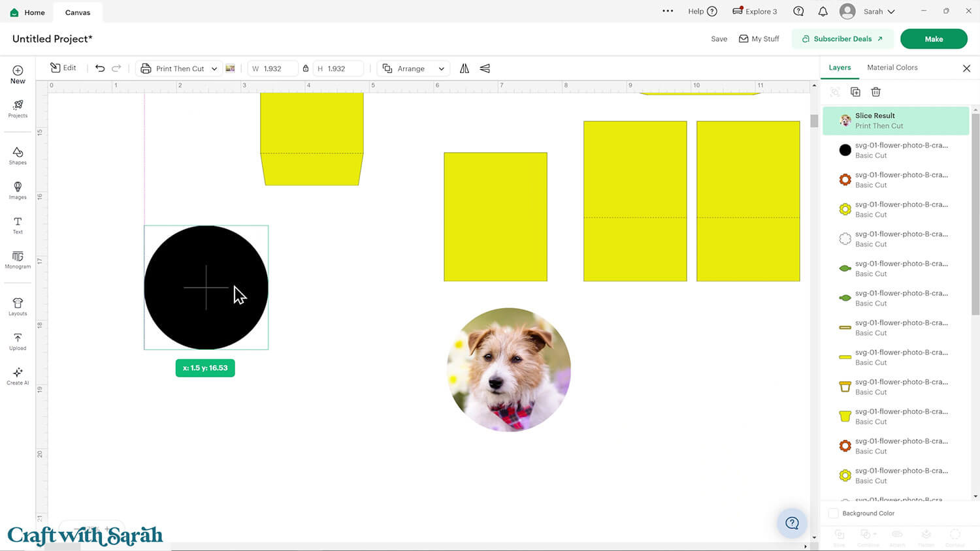Open the Monogram tool
This screenshot has width=980, height=551.
point(18,260)
